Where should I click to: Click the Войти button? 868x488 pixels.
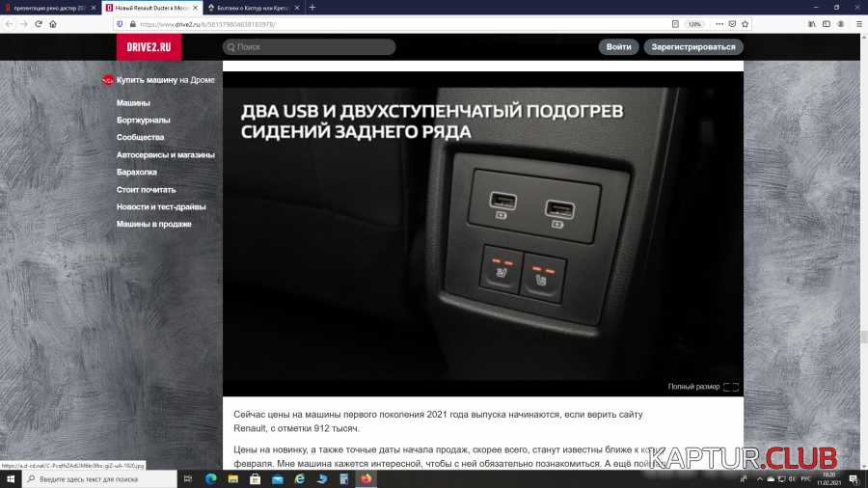(618, 47)
